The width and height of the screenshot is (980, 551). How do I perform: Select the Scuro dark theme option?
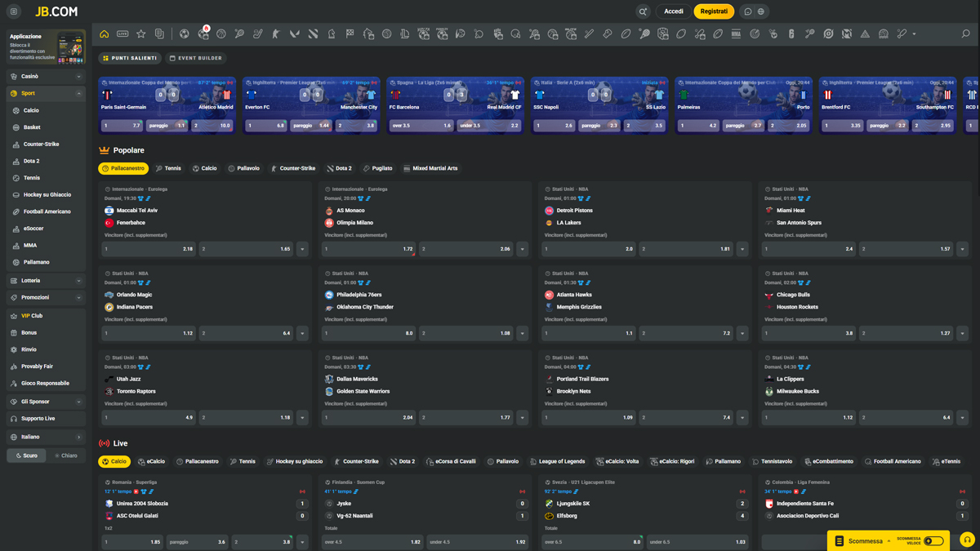[27, 455]
